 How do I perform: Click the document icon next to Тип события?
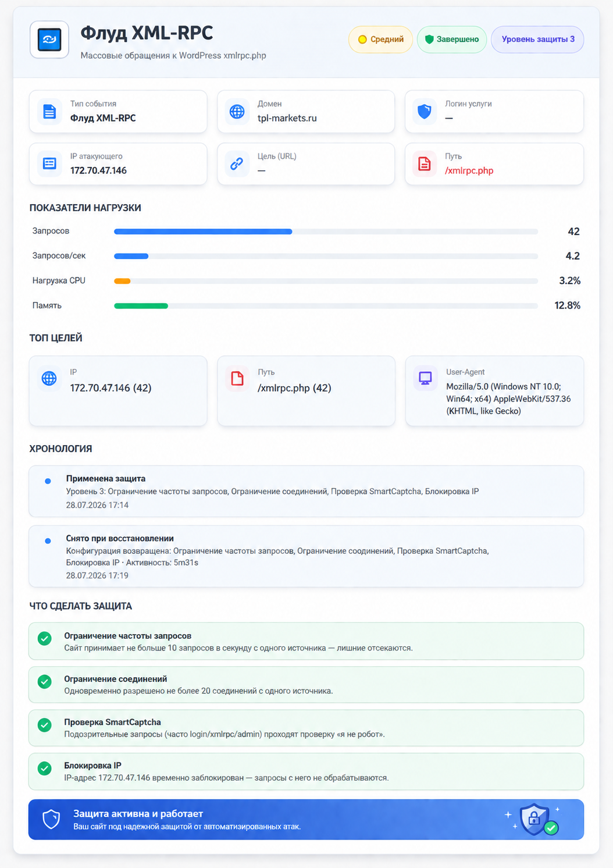(x=49, y=112)
